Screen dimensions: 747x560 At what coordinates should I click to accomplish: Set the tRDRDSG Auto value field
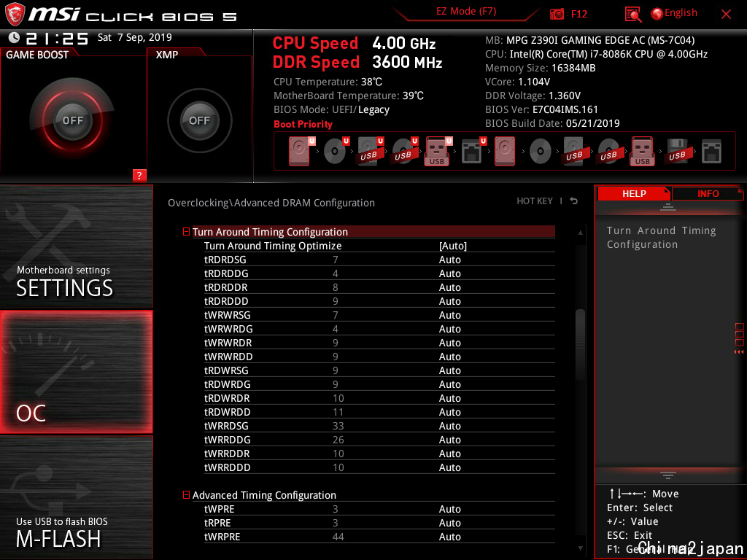(x=449, y=260)
